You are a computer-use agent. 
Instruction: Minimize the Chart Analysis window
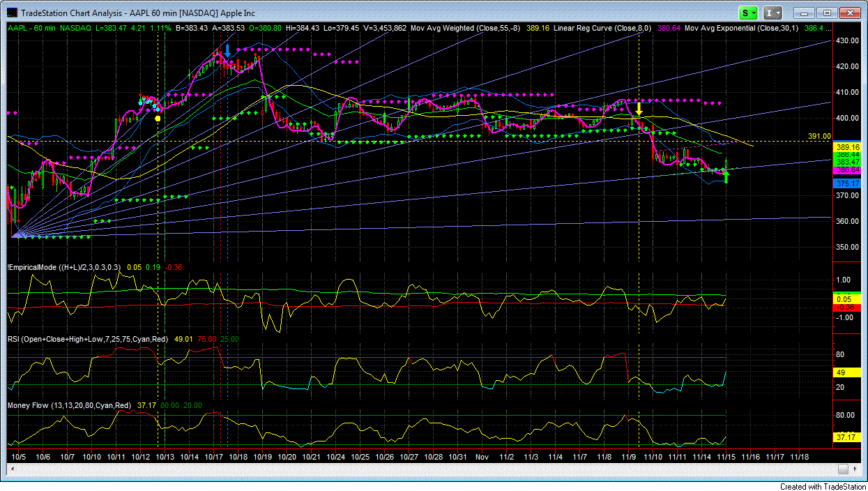pos(805,13)
